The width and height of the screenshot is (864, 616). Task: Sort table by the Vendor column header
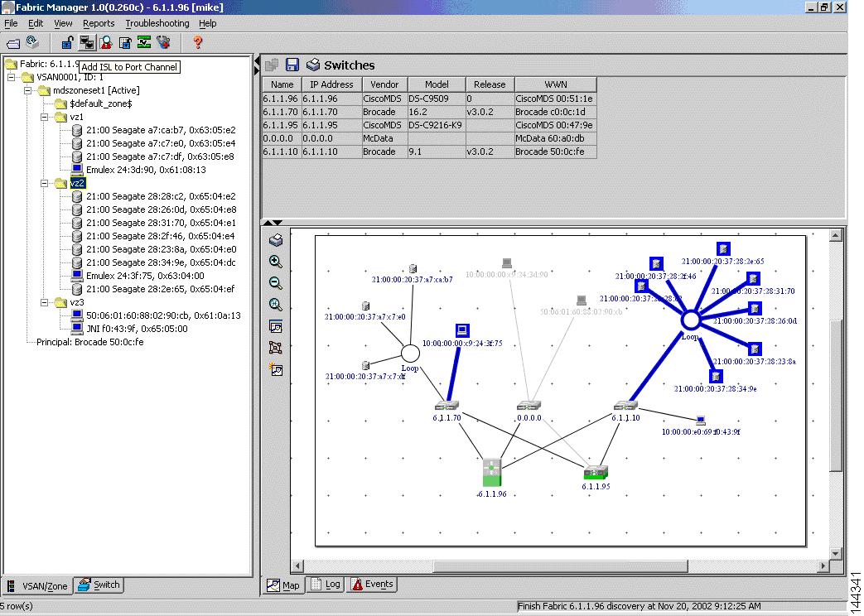[384, 84]
